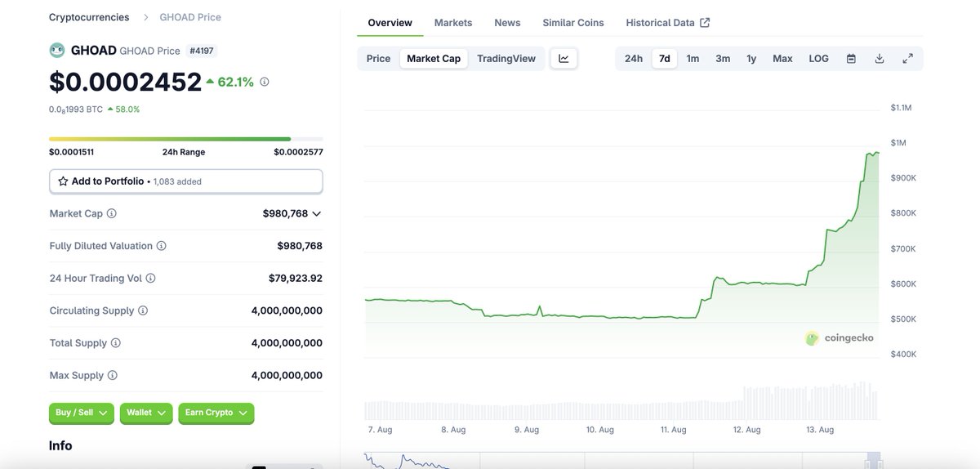Open the Overview tab
Image resolution: width=980 pixels, height=469 pixels.
390,23
